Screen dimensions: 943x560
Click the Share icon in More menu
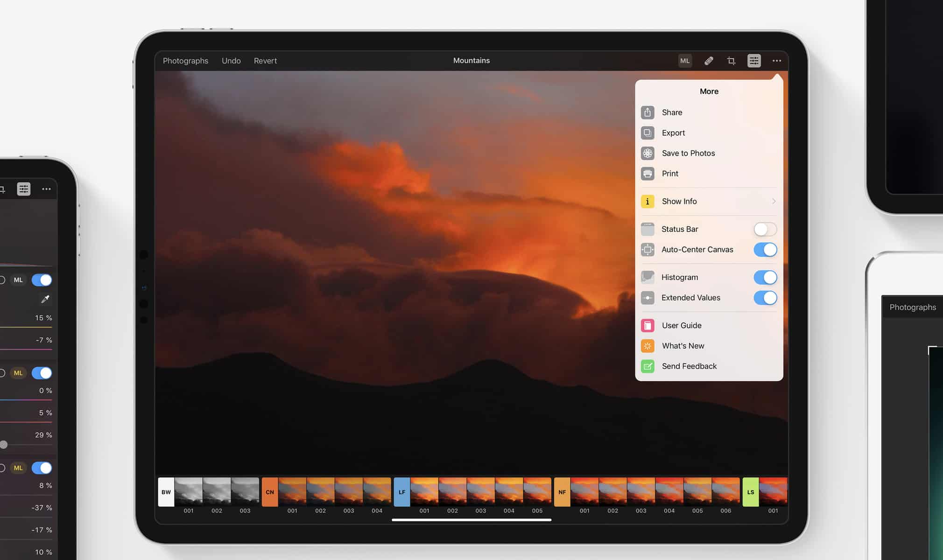tap(647, 112)
